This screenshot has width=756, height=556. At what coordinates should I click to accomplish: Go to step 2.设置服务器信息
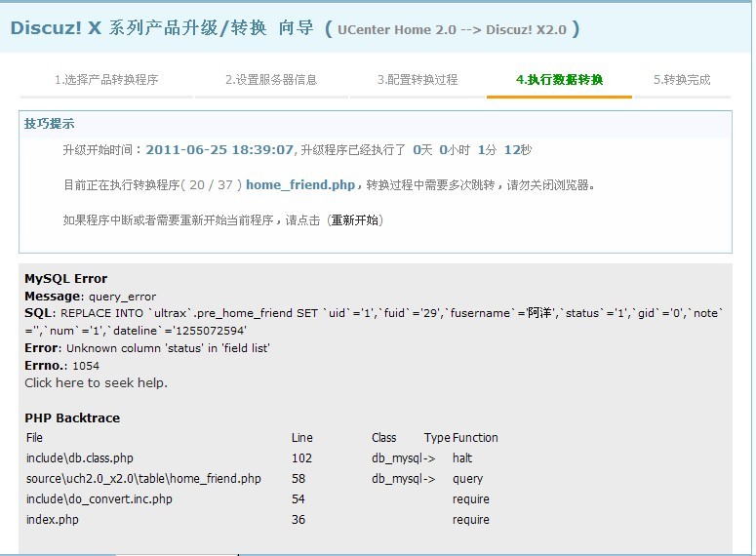click(x=271, y=80)
